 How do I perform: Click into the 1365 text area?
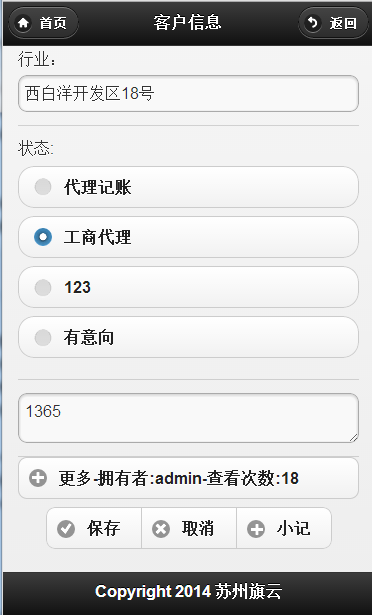click(188, 418)
